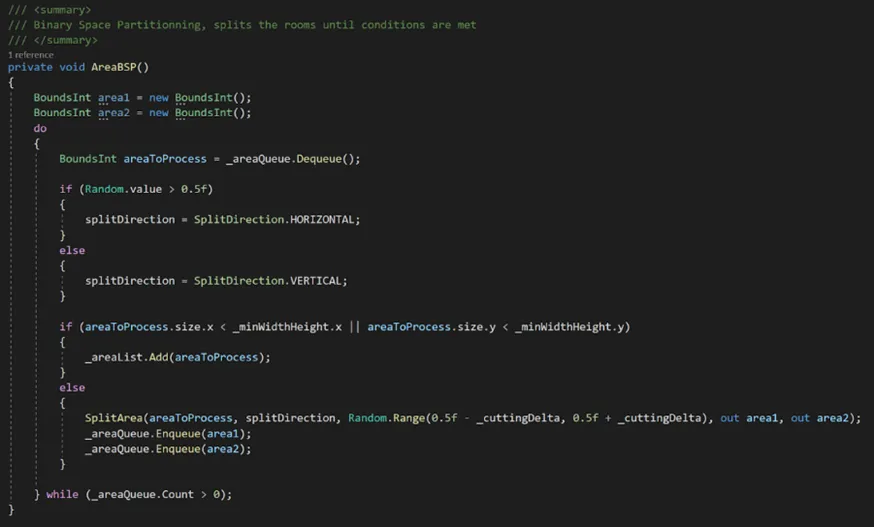874x527 pixels.
Task: Click 'out area2' argument
Action: pos(819,418)
